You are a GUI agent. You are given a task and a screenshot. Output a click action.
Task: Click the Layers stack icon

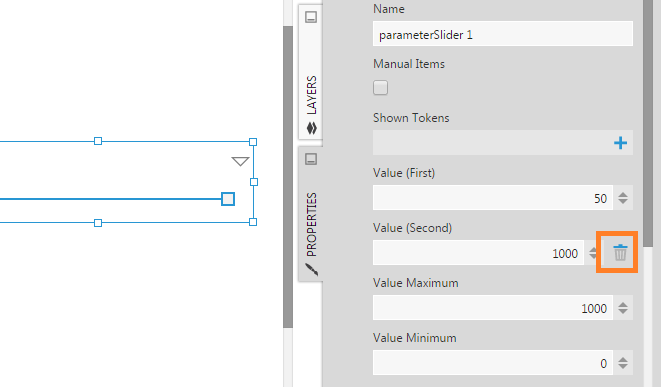312,128
